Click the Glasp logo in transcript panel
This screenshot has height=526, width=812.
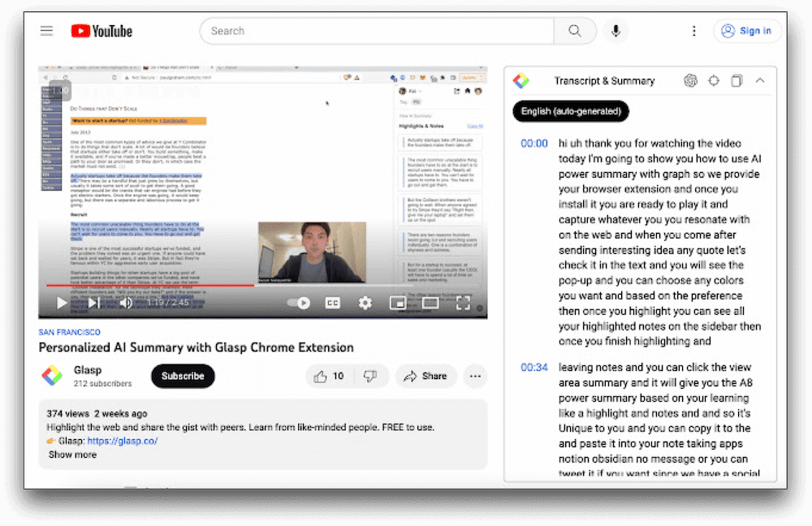point(521,80)
